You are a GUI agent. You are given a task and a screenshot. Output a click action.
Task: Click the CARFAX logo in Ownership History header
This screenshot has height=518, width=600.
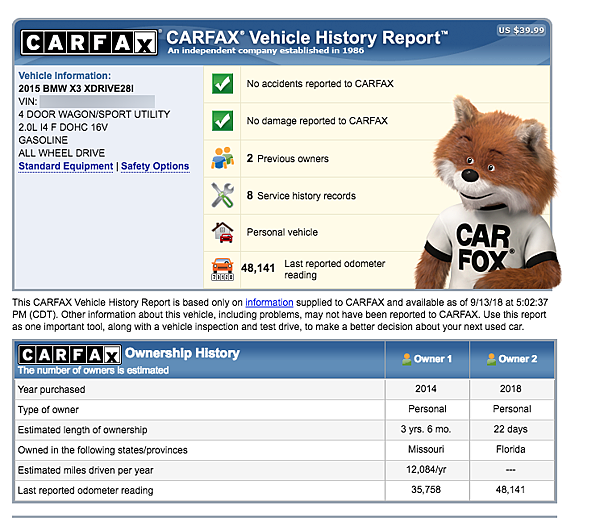coord(70,355)
